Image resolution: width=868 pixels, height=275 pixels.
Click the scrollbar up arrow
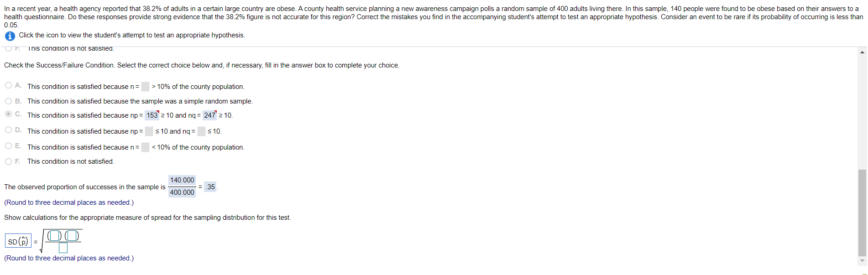coord(863,52)
